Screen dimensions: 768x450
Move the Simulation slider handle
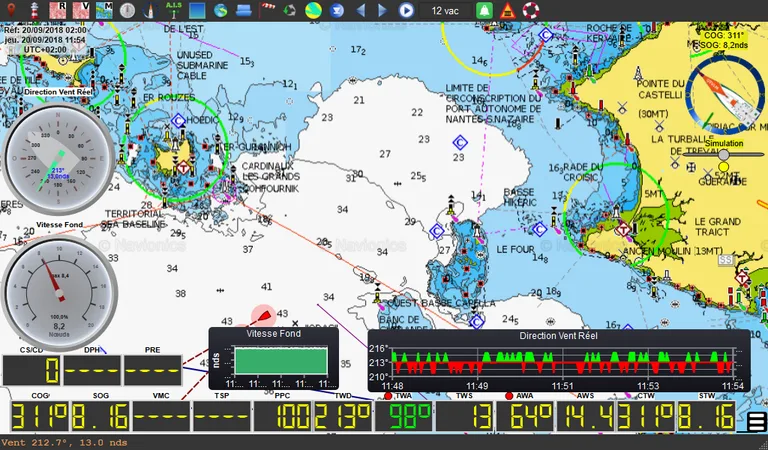click(x=723, y=155)
